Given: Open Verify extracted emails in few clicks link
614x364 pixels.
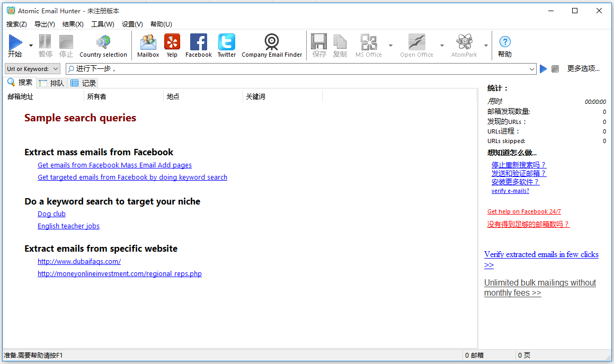Looking at the screenshot, I should pos(541,260).
